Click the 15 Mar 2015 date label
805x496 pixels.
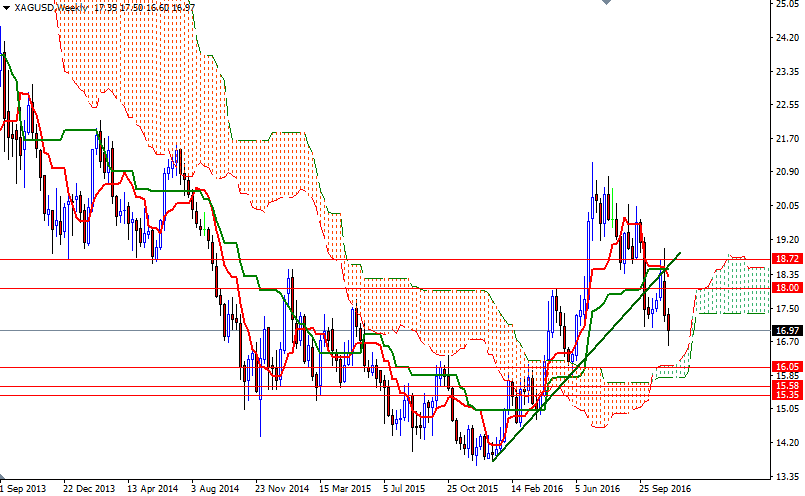coord(345,488)
